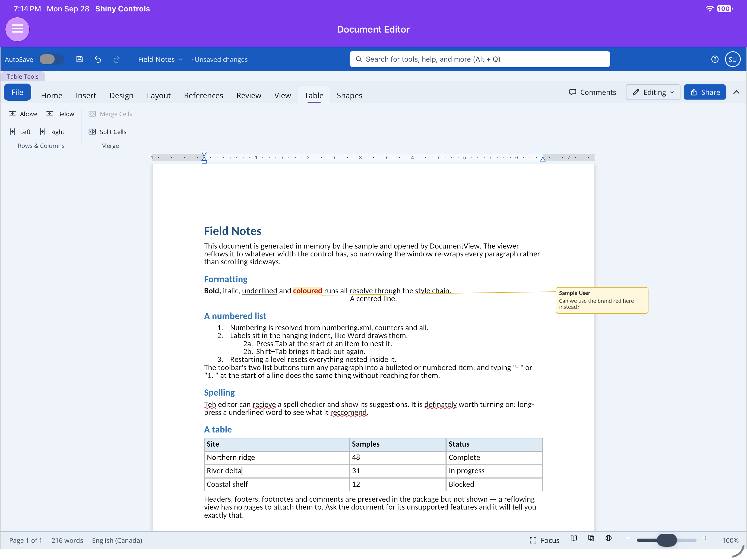Open the Editing mode dropdown

[x=653, y=92]
